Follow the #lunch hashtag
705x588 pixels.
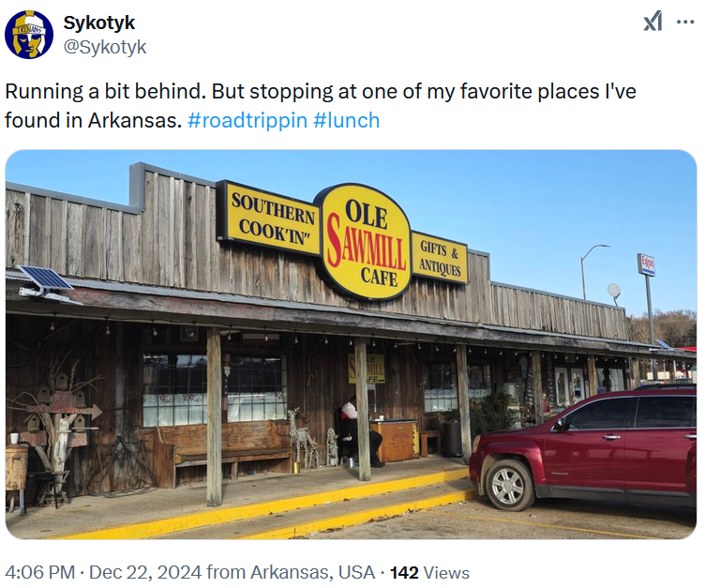tap(346, 121)
